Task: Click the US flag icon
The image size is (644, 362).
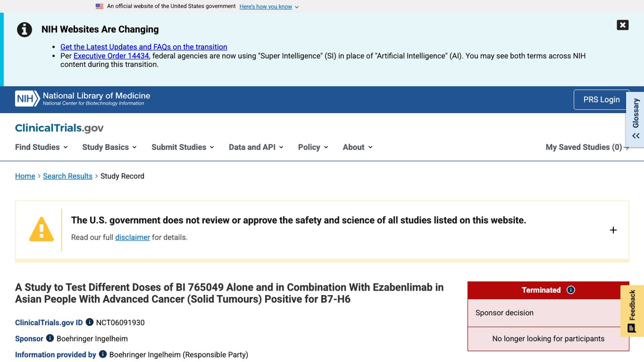Action: (x=100, y=7)
